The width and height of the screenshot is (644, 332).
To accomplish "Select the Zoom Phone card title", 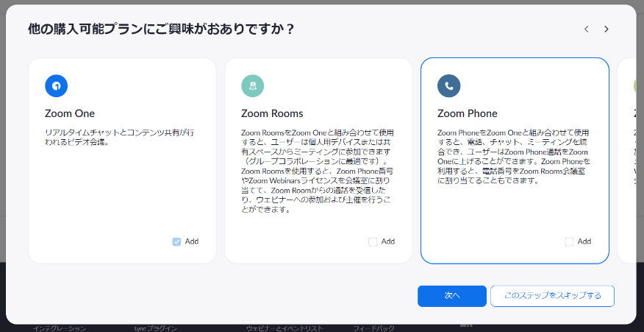I will [468, 113].
